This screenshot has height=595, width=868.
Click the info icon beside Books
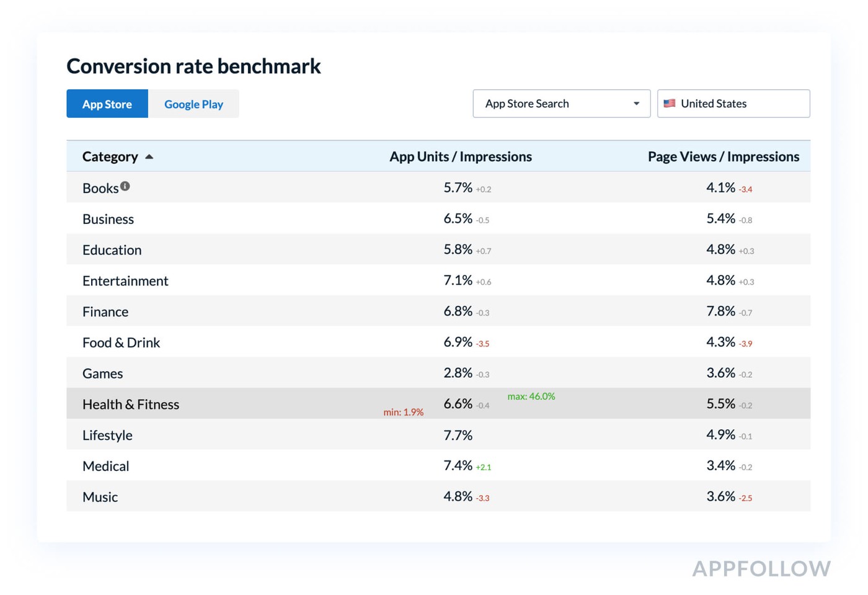tap(125, 186)
